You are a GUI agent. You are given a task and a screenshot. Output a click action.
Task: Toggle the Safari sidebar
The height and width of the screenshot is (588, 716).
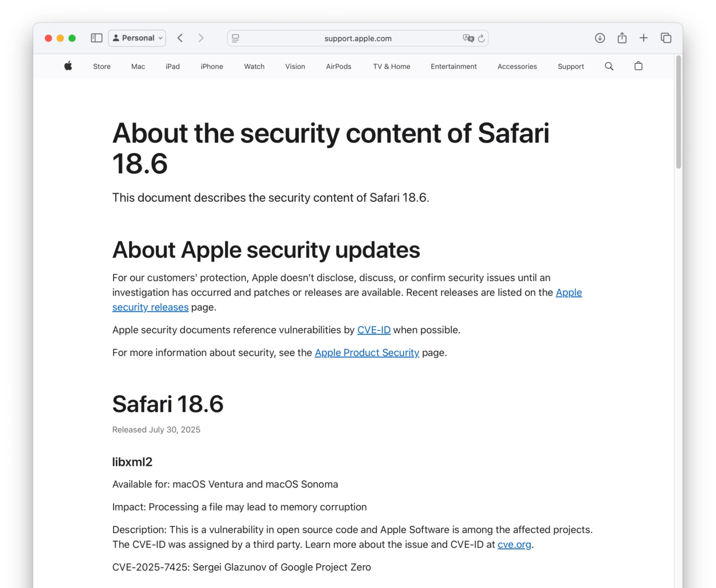coord(97,38)
